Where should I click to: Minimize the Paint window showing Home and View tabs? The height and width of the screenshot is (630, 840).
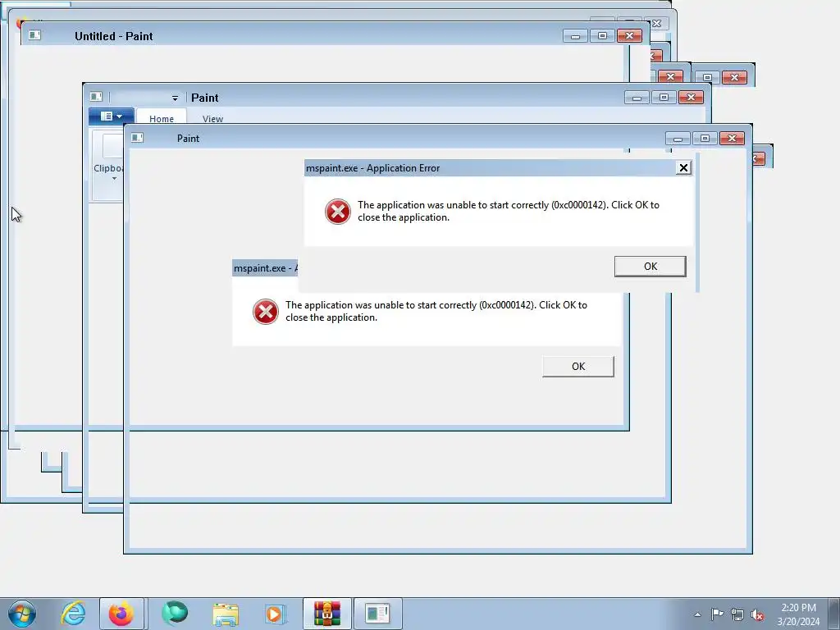coord(637,98)
